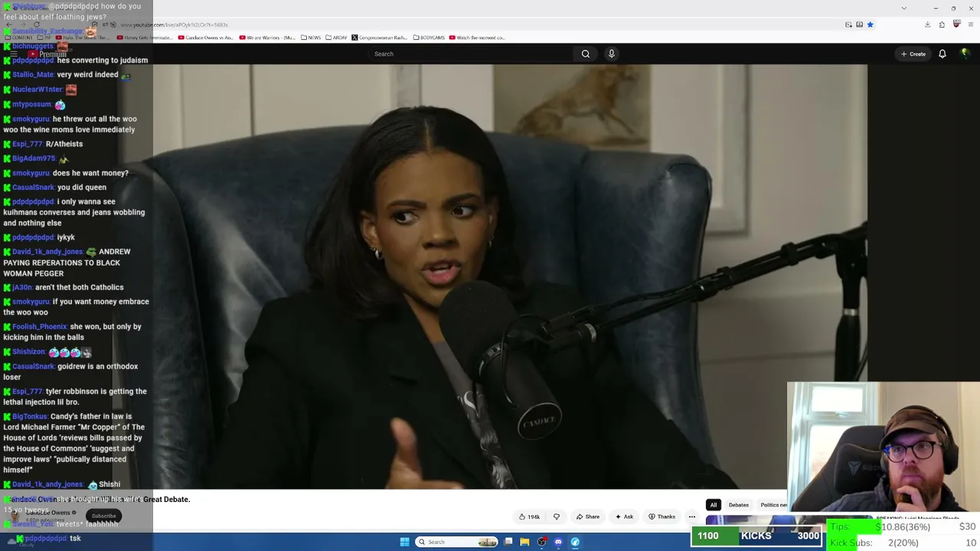Open the 'We are Warriors' bookmark
The image size is (980, 551).
[267, 37]
